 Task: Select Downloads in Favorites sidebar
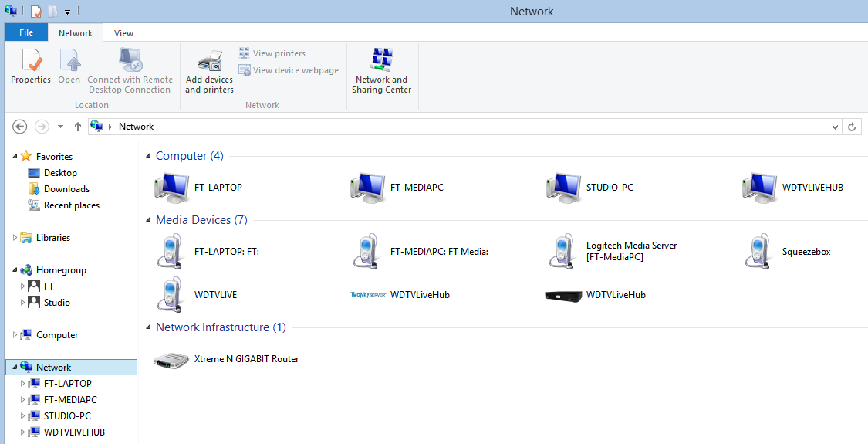point(66,189)
